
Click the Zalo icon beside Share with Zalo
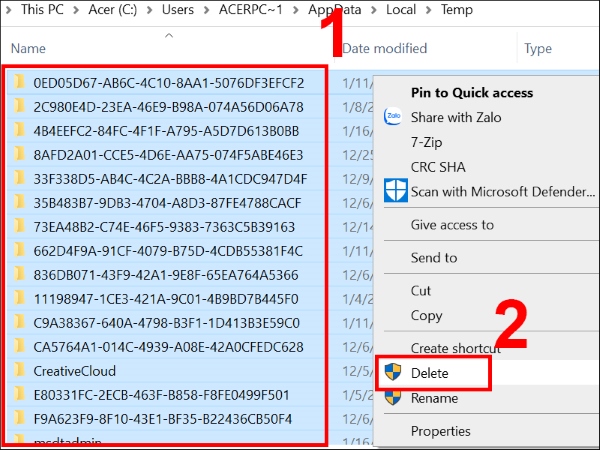point(393,116)
